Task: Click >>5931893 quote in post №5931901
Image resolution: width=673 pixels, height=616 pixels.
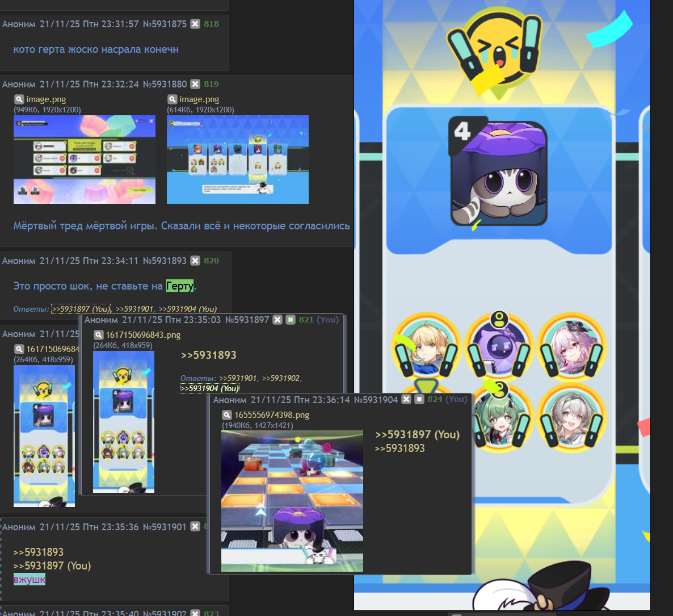Action: (38, 552)
